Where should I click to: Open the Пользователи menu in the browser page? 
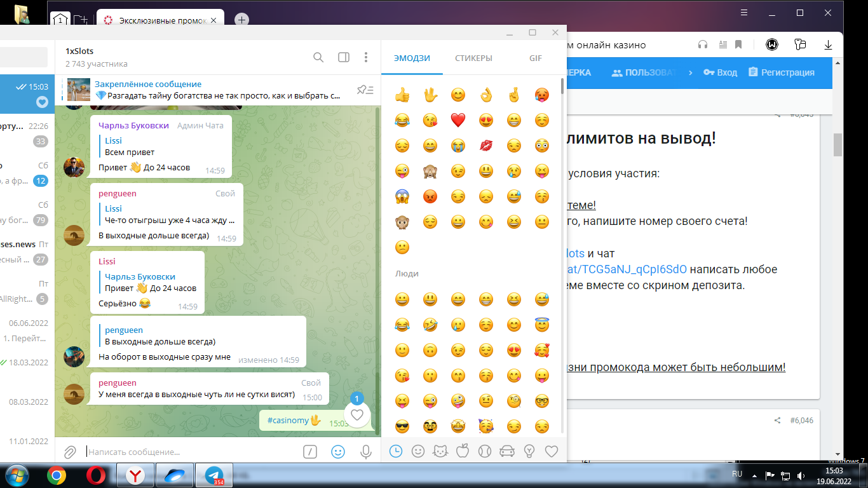pyautogui.click(x=643, y=72)
